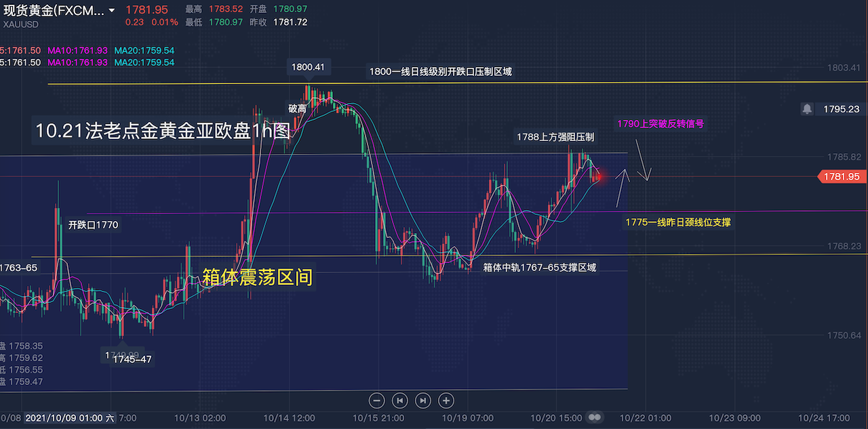Select the 箱体震荡区间 yellow text annotation
Screen dimensions: 868x429
pos(258,277)
